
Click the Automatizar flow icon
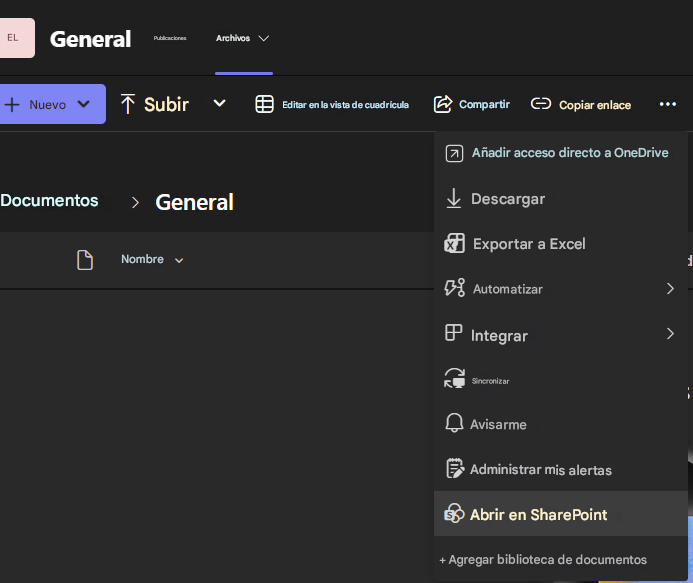454,288
